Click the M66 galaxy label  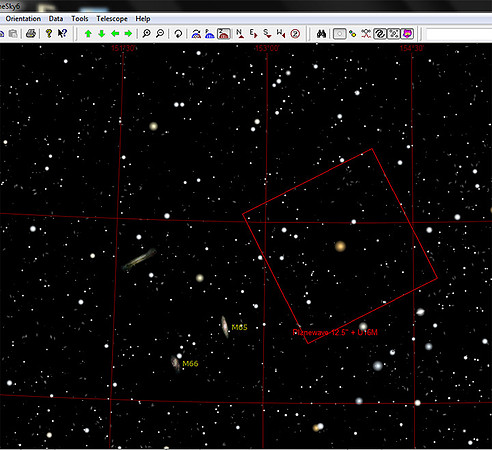[190, 363]
